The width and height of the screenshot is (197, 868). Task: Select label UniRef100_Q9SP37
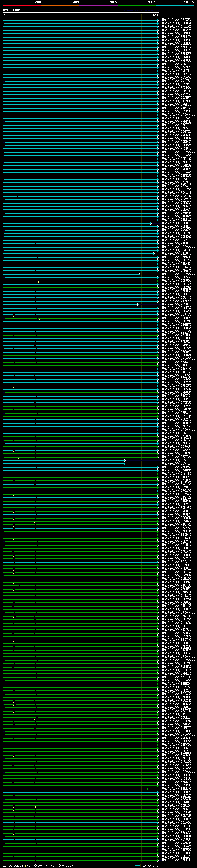(x=176, y=111)
